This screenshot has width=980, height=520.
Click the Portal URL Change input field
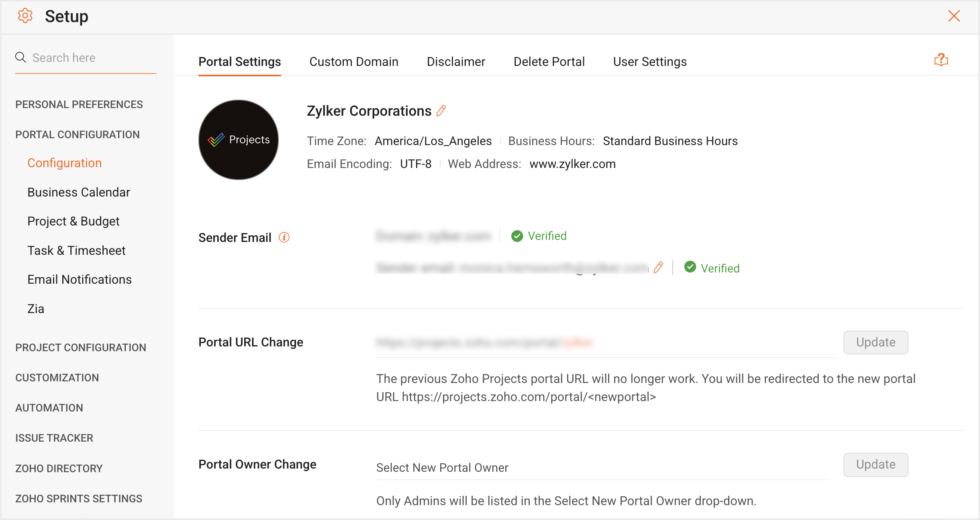606,343
